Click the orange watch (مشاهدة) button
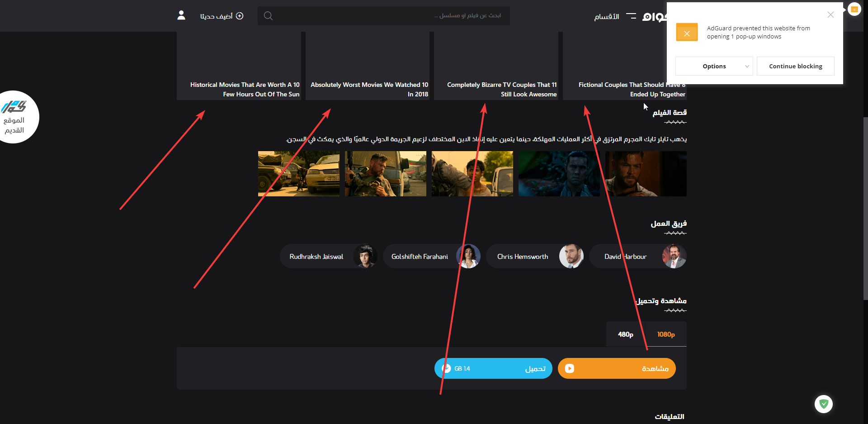868x424 pixels. click(617, 368)
